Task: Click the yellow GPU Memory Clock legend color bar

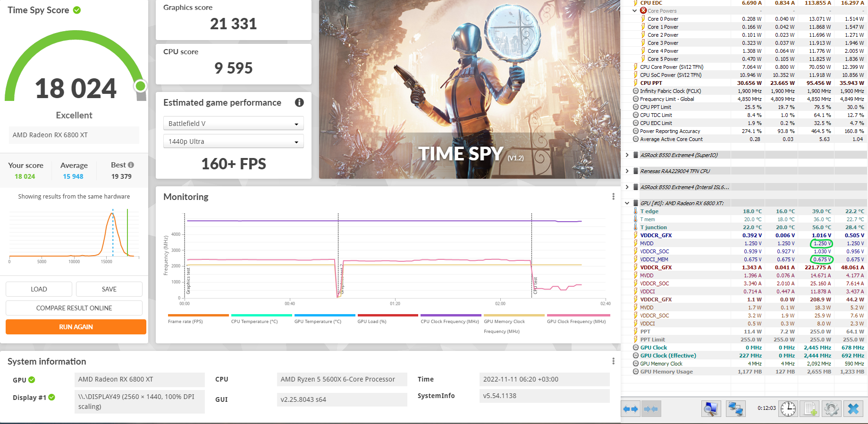Action: [514, 315]
